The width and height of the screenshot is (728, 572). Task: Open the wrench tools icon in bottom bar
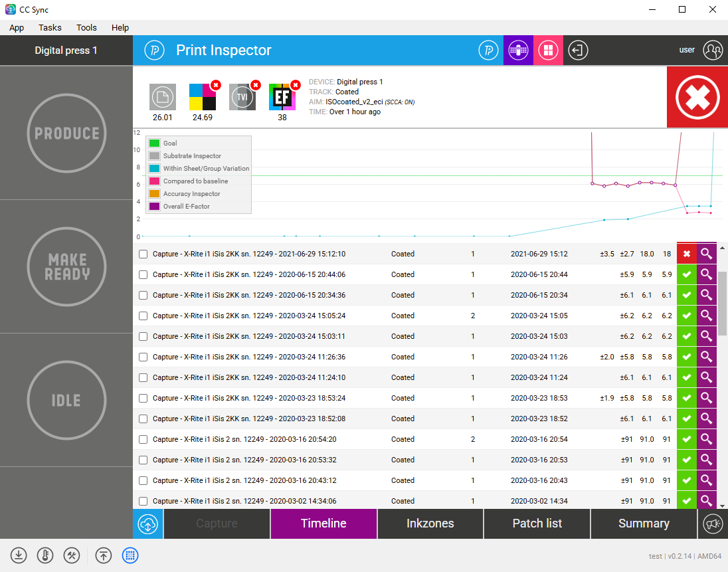point(72,555)
